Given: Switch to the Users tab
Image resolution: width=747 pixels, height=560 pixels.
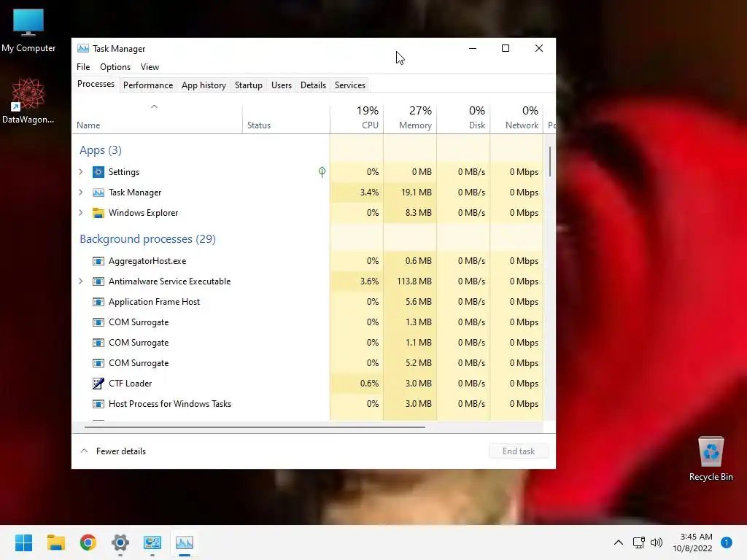Looking at the screenshot, I should pos(282,85).
